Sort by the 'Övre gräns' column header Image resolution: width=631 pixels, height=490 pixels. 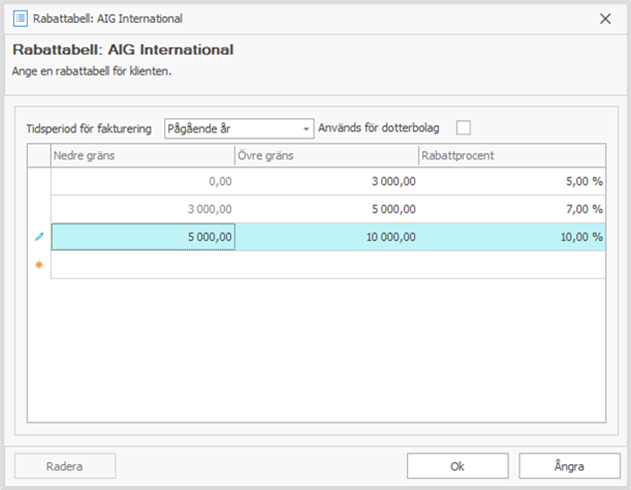[326, 155]
